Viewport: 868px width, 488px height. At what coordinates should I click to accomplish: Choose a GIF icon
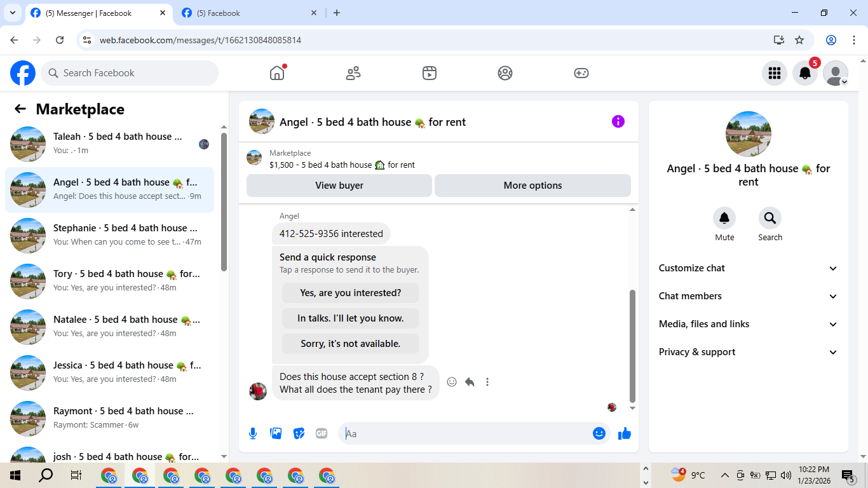tap(322, 433)
